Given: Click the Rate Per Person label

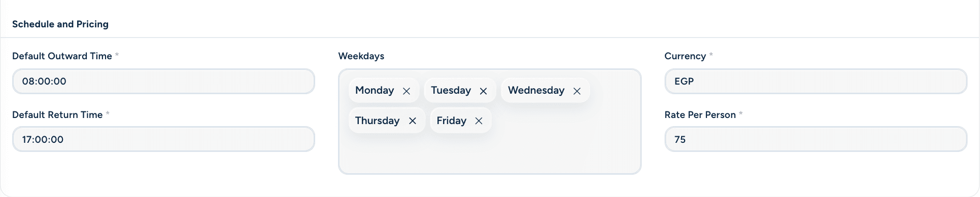Looking at the screenshot, I should (x=700, y=115).
